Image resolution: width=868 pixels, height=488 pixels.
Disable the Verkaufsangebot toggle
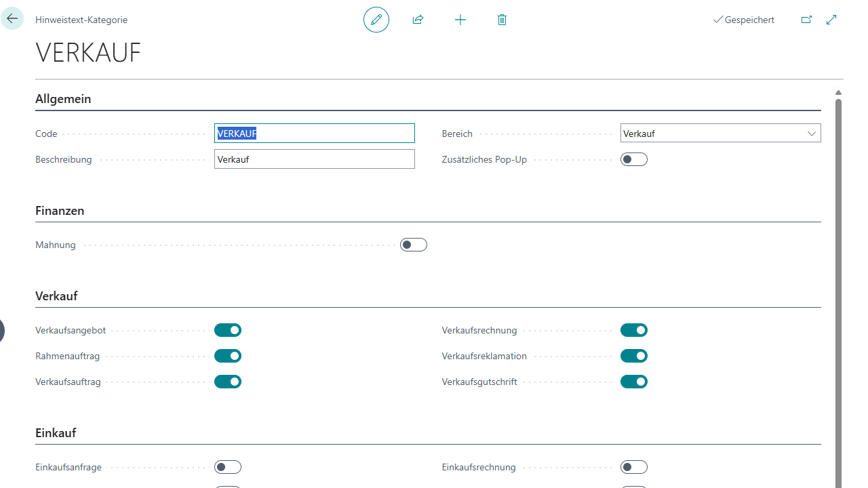228,330
